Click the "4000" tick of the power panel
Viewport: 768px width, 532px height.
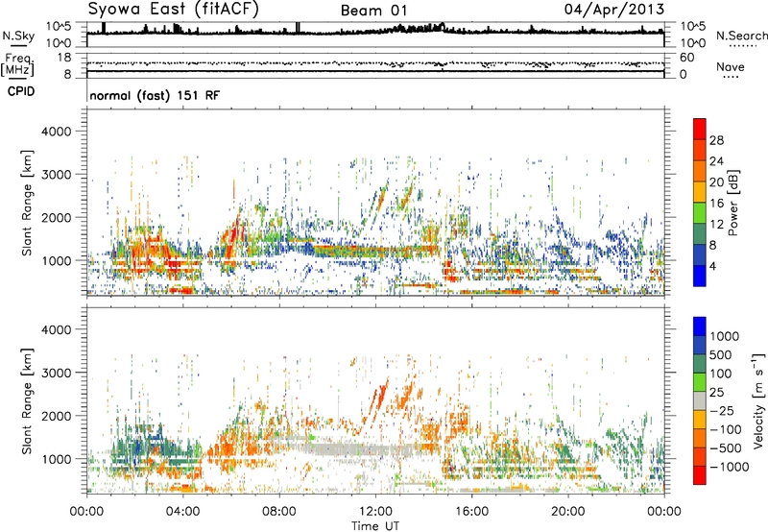coord(56,132)
